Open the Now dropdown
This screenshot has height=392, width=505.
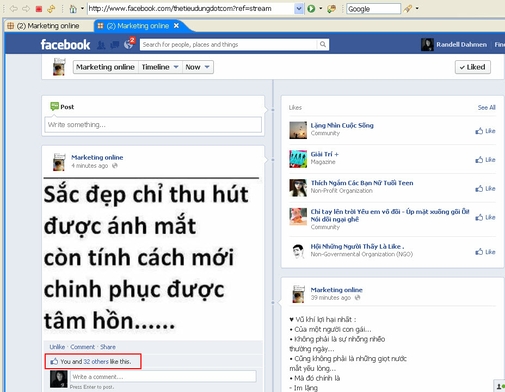(198, 67)
